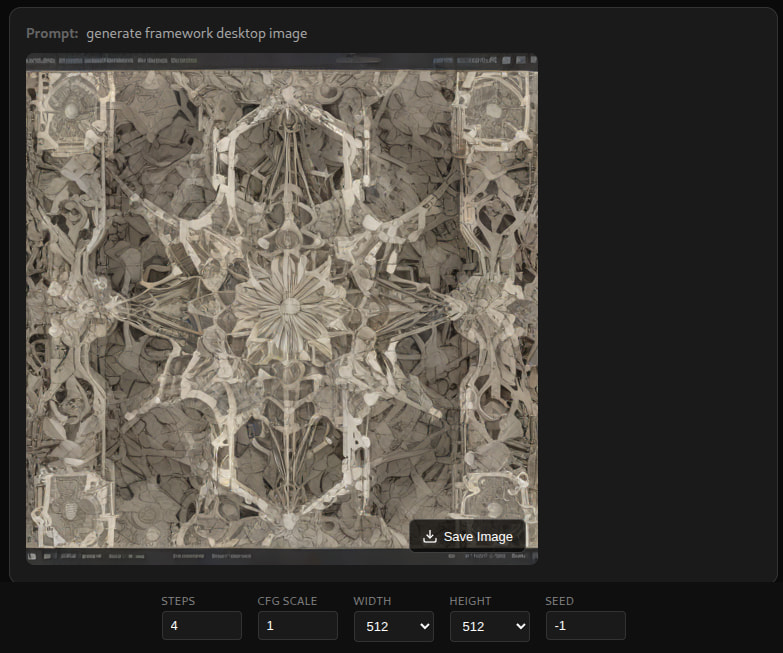Click the Save Image button
The height and width of the screenshot is (653, 783).
point(467,536)
